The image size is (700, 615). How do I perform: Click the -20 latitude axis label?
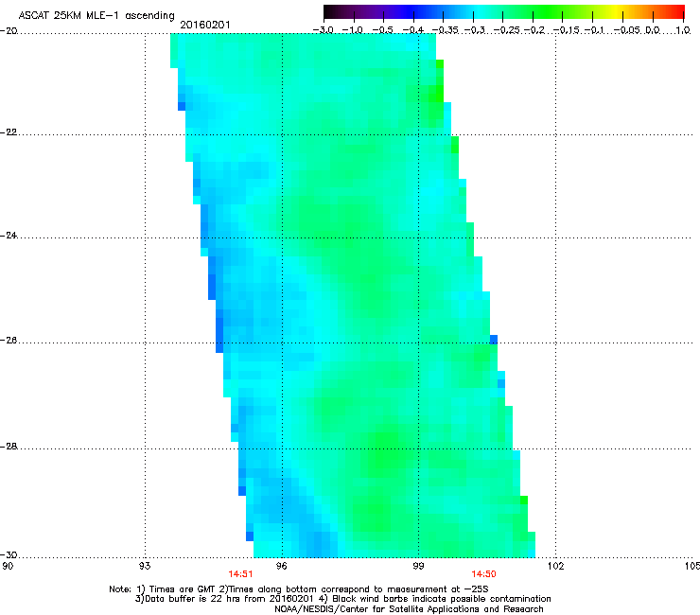pos(9,30)
